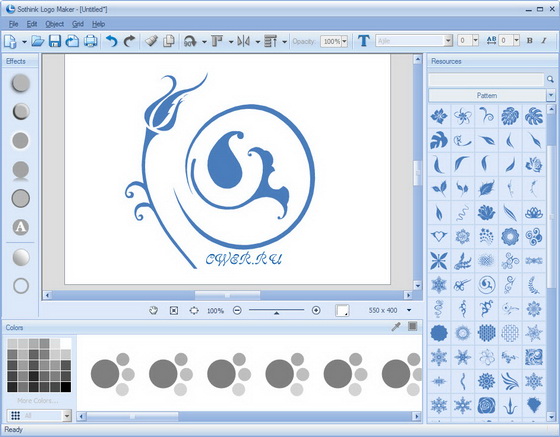
Task: Click the zoom slider handle
Action: coord(276,312)
